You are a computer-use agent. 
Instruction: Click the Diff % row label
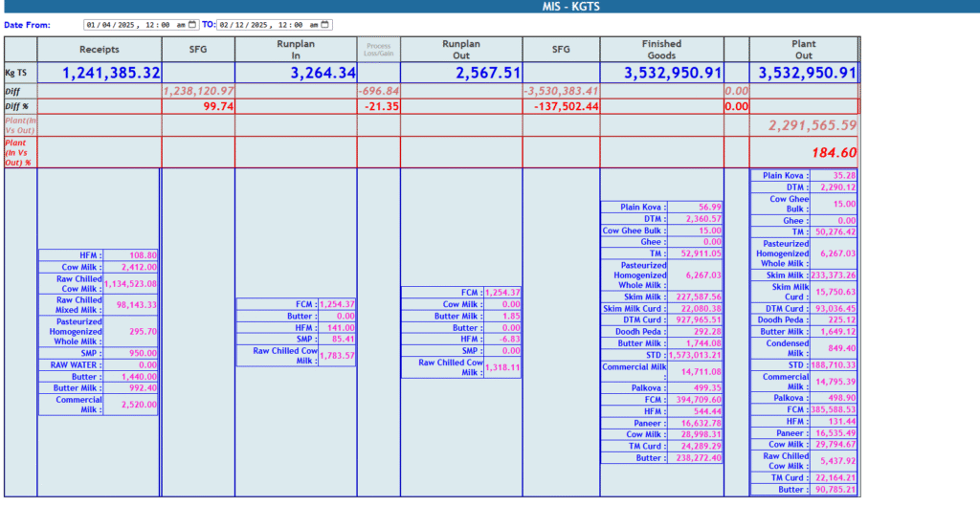(x=19, y=106)
